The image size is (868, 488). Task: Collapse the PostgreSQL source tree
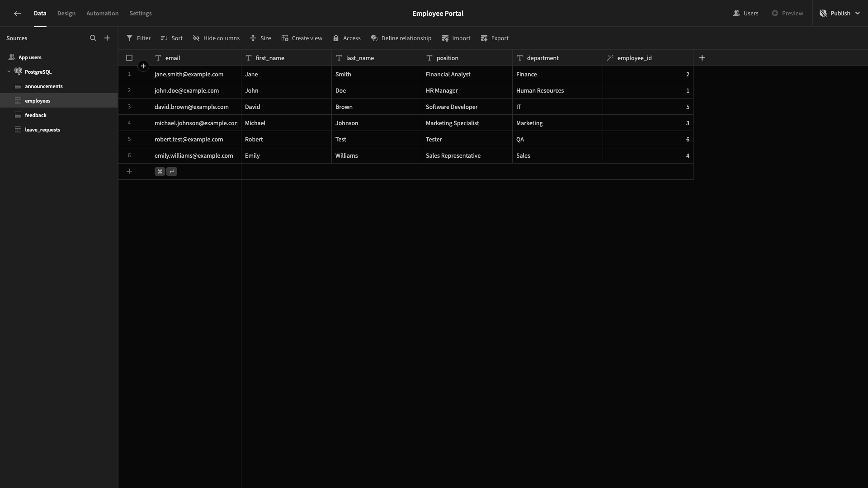point(9,71)
